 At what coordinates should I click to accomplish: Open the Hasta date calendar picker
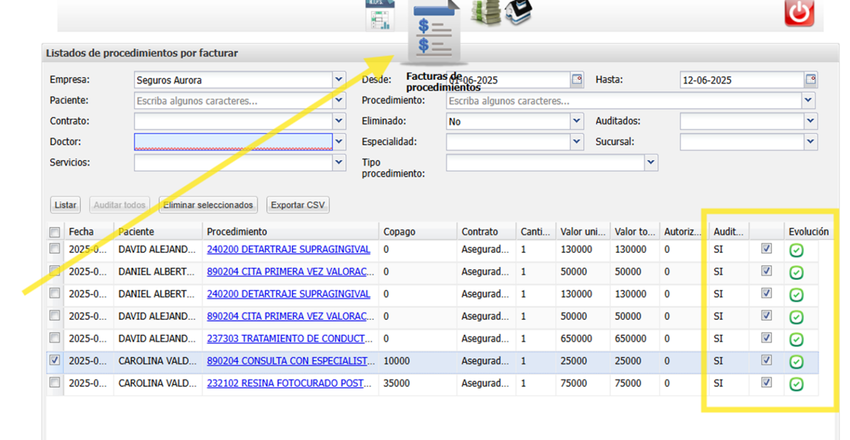tap(810, 80)
